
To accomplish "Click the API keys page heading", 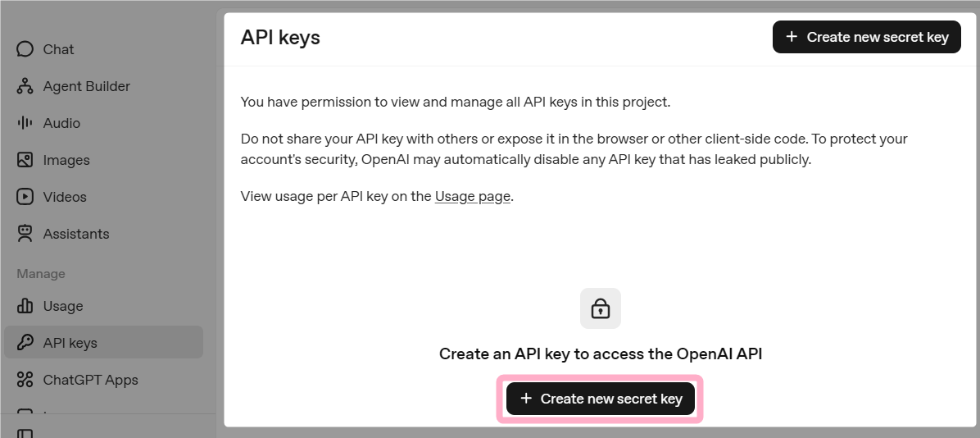I will tap(280, 37).
